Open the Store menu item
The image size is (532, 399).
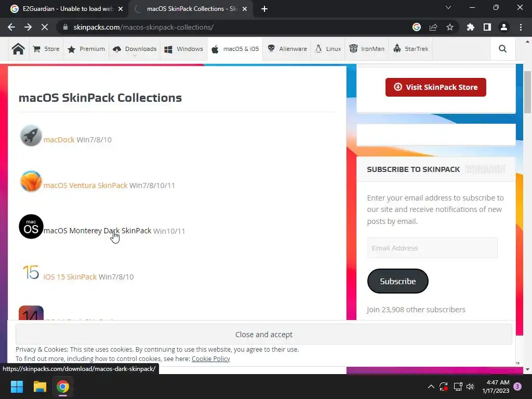pyautogui.click(x=46, y=49)
